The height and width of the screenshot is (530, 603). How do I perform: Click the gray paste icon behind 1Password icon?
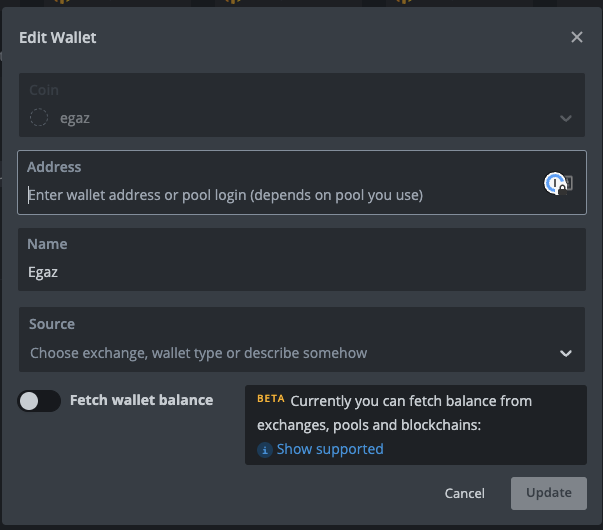570,183
